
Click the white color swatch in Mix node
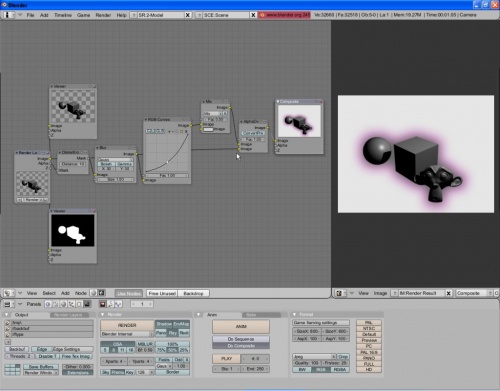tap(208, 129)
